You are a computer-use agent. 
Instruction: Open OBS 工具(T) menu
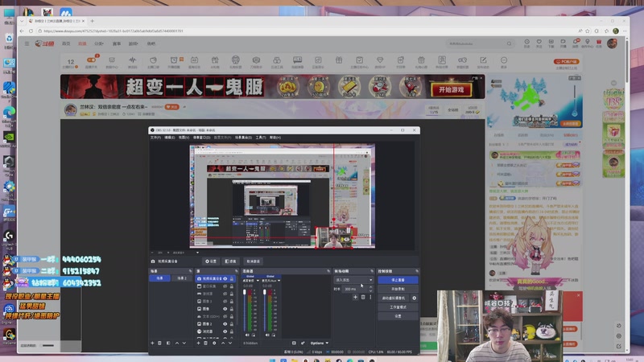pyautogui.click(x=260, y=138)
